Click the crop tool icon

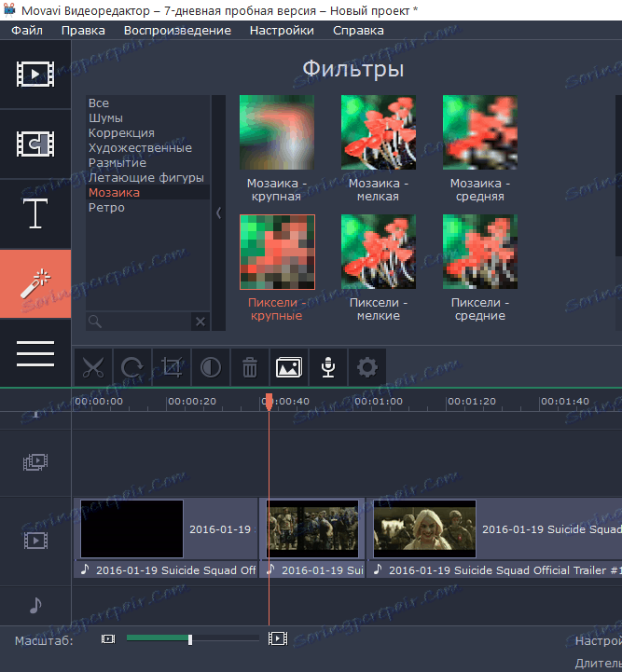(172, 368)
